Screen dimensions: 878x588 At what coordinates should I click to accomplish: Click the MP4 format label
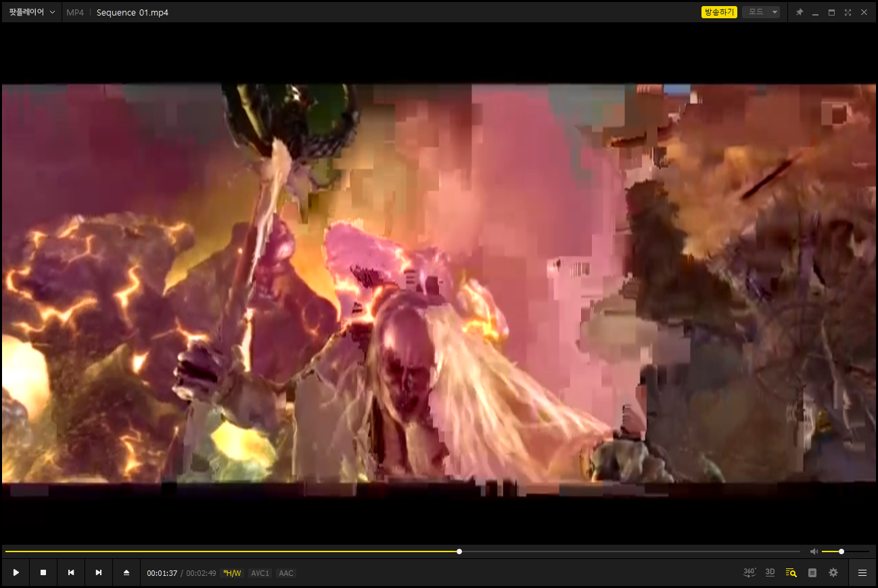pos(75,12)
